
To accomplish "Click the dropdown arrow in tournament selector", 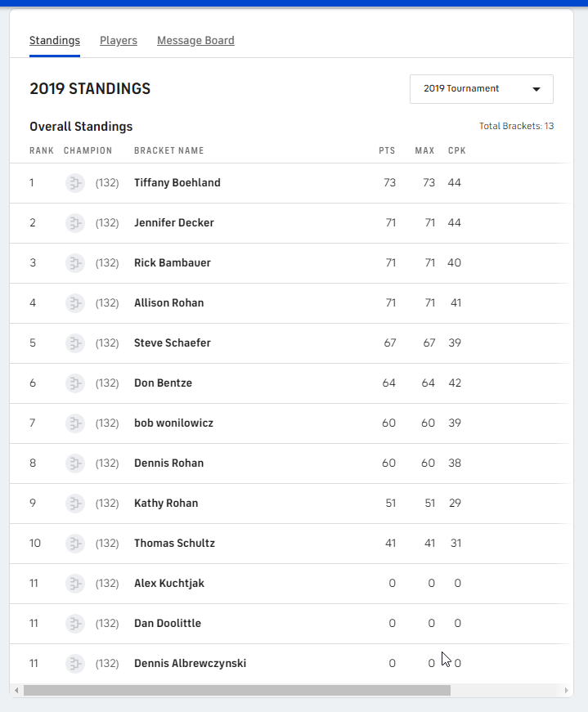I will coord(536,89).
